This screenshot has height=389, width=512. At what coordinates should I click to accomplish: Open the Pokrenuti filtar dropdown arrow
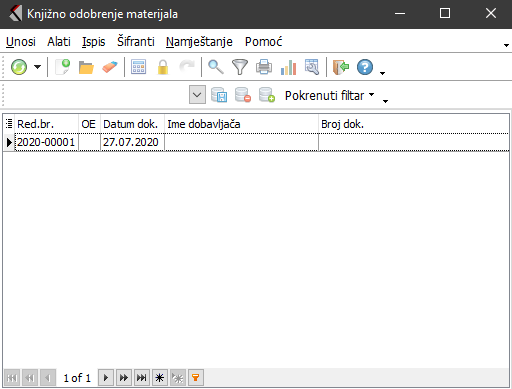tap(371, 95)
